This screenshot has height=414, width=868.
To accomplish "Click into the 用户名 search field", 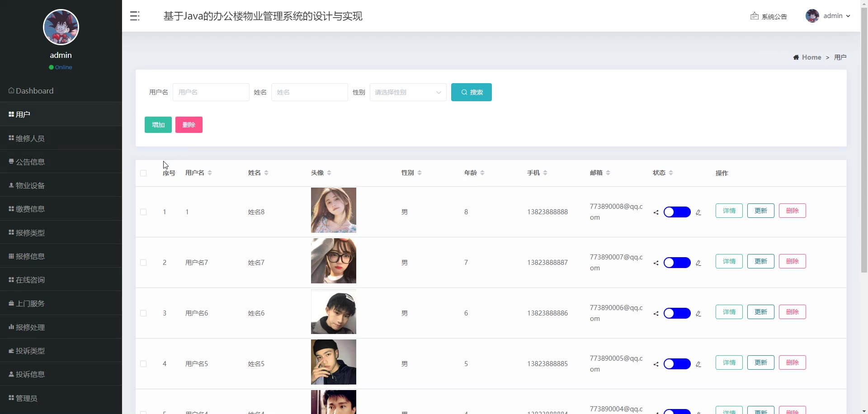I will tap(211, 92).
